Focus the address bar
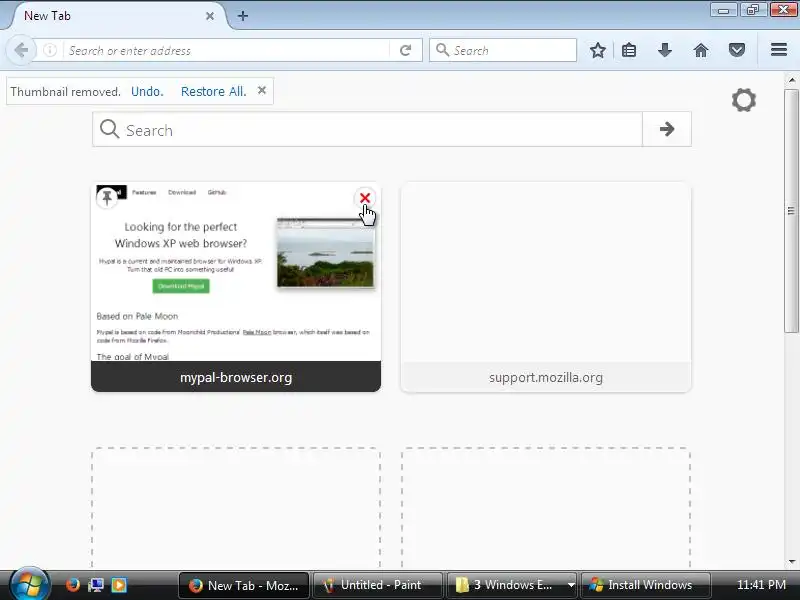 227,51
